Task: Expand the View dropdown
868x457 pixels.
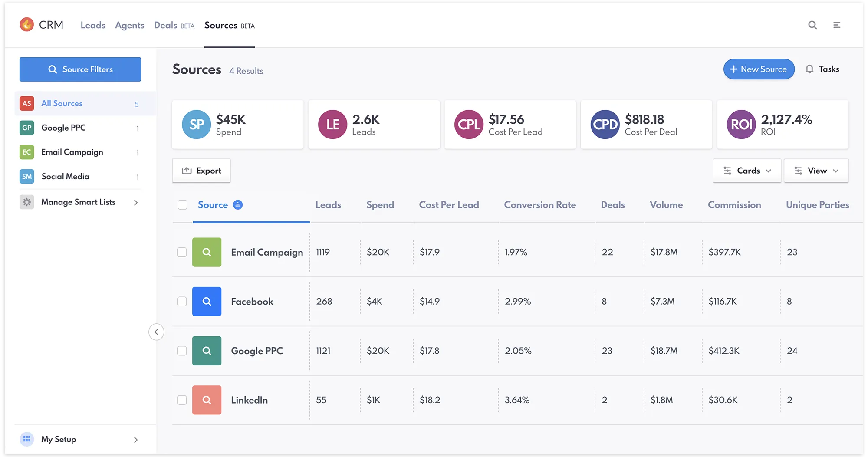Action: point(816,171)
